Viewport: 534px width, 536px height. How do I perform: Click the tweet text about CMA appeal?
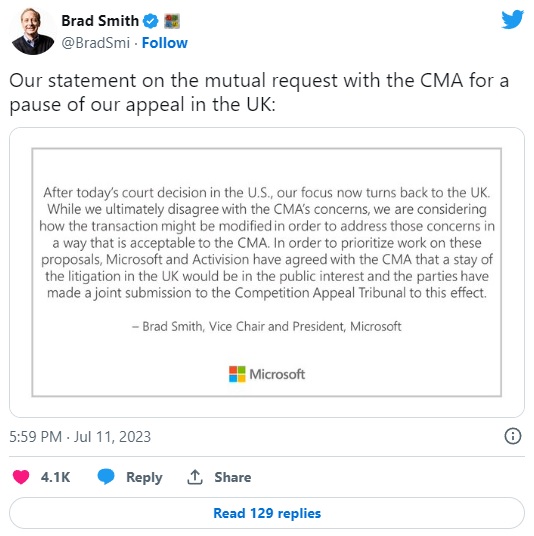(259, 92)
